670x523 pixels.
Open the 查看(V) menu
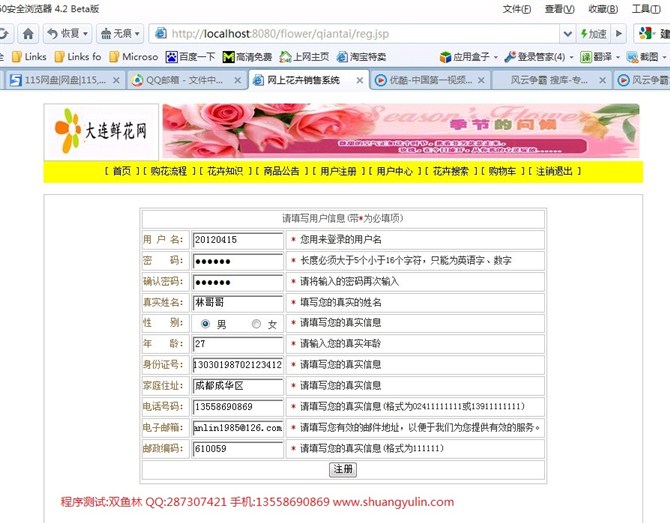pos(559,9)
